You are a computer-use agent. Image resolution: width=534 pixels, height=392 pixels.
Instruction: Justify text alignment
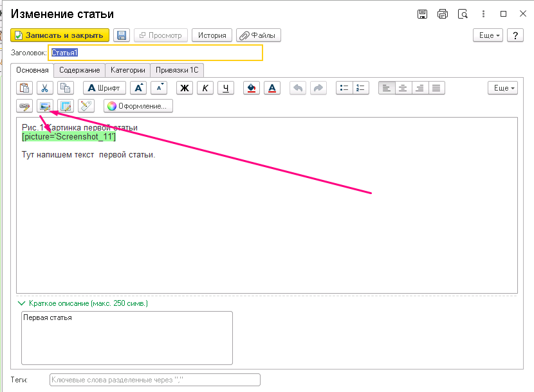[x=437, y=88]
